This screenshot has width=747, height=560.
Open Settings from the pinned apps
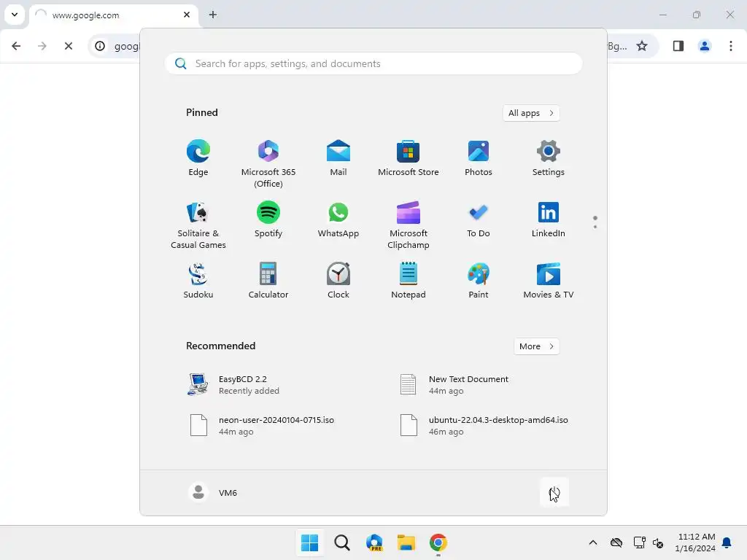[549, 158]
